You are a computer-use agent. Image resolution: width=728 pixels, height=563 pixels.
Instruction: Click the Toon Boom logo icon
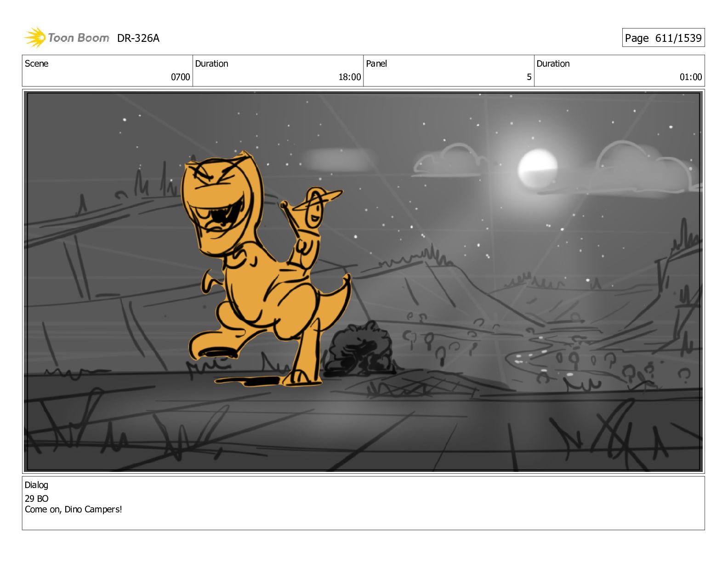(35, 37)
